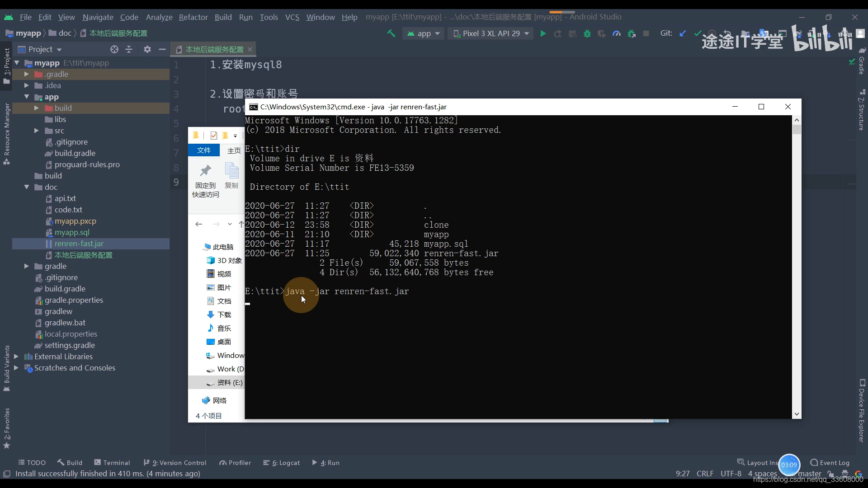Click the Attach debugger to process icon
The image size is (868, 488).
click(632, 33)
